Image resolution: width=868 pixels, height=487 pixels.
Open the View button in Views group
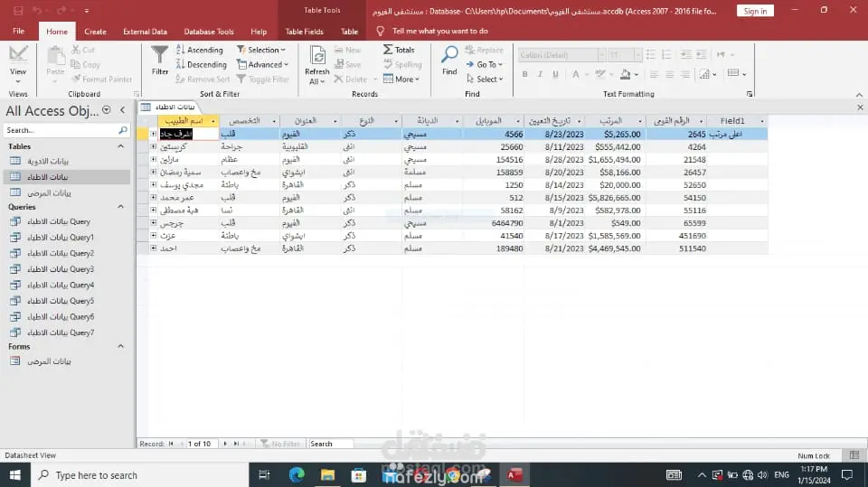tap(18, 63)
